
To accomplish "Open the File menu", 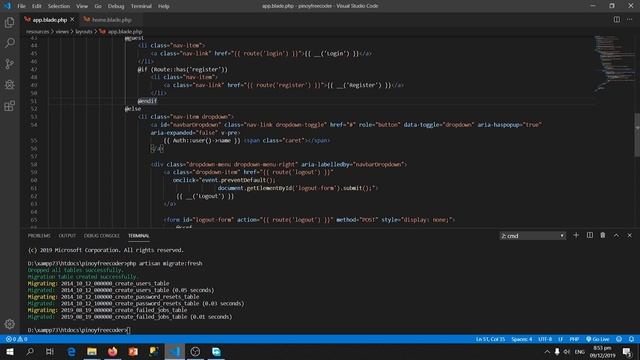I will pos(21,6).
